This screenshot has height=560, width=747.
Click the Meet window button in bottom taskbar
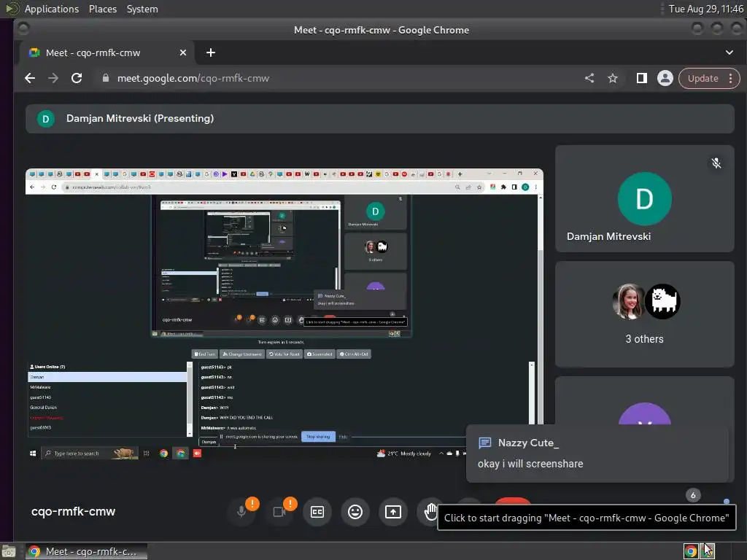86,551
